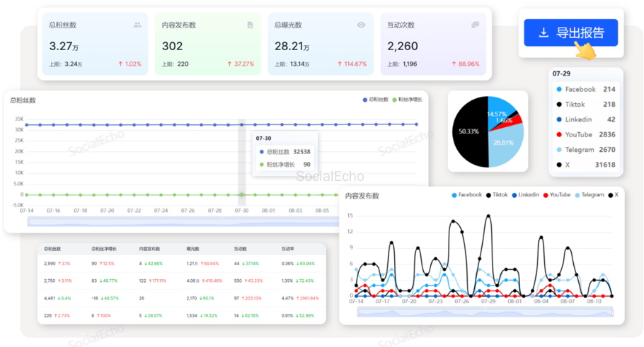Click the left handle of followers chart zoom slider
The image size is (644, 347).
tap(28, 223)
